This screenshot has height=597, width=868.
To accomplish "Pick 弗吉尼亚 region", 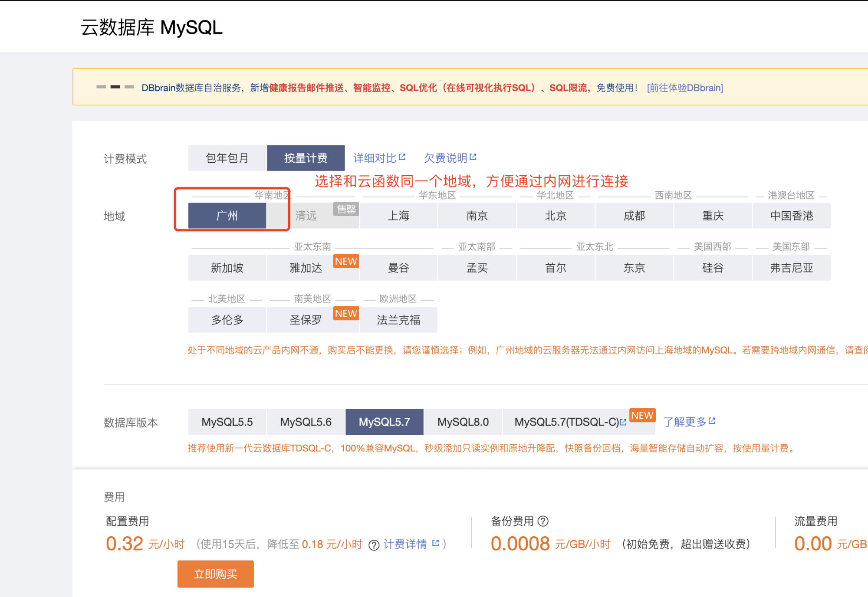I will (792, 268).
